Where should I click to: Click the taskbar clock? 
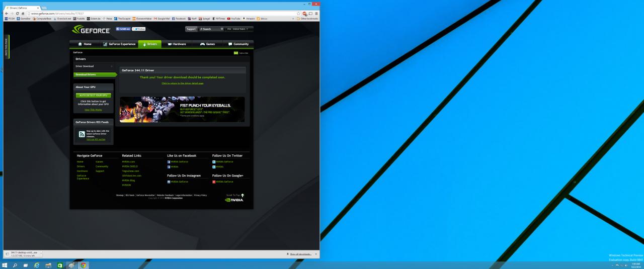coord(635,265)
